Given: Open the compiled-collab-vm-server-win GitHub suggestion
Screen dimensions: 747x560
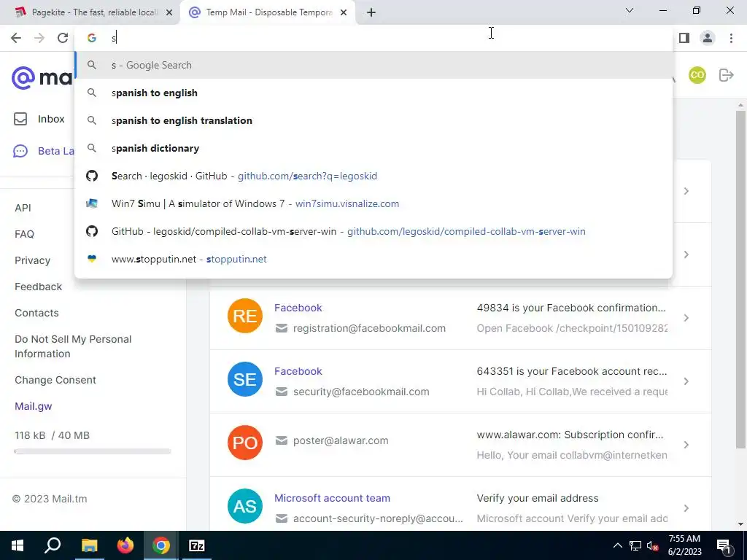Looking at the screenshot, I should pyautogui.click(x=373, y=231).
